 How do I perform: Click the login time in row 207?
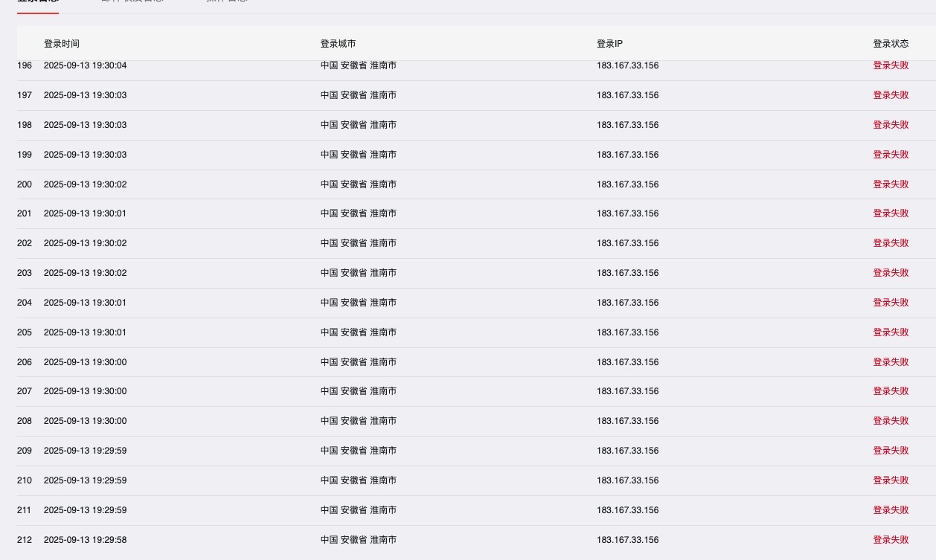[x=85, y=391]
